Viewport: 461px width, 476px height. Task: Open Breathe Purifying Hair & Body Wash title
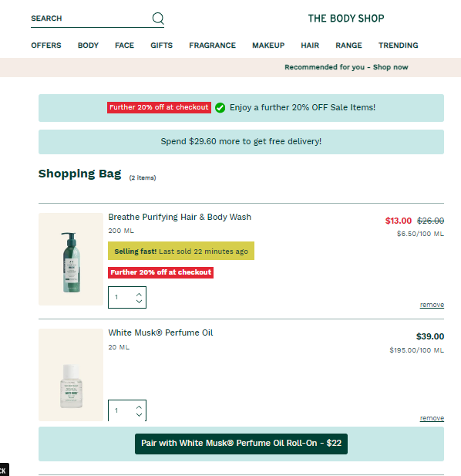pyautogui.click(x=180, y=217)
